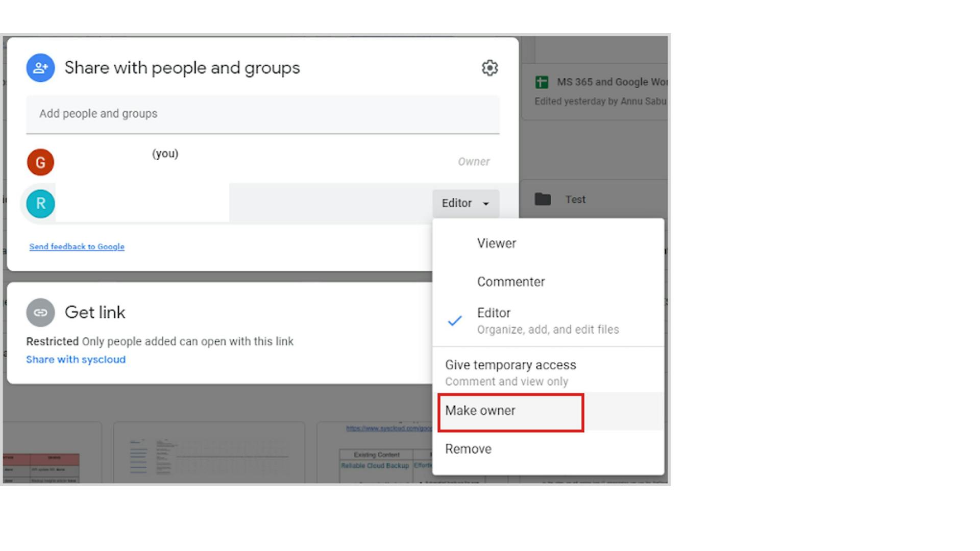Screen dimensions: 980x551
Task: Open the share settings gear
Action: tap(490, 68)
